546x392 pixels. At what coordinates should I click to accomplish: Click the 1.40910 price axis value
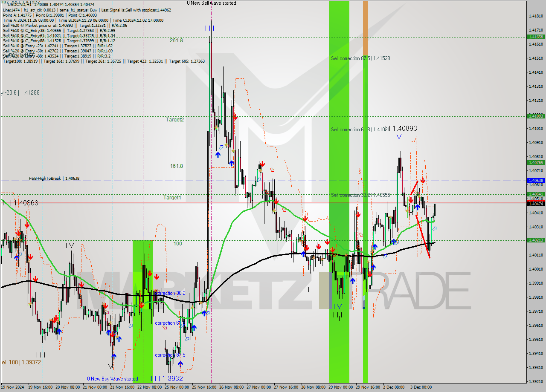point(536,143)
